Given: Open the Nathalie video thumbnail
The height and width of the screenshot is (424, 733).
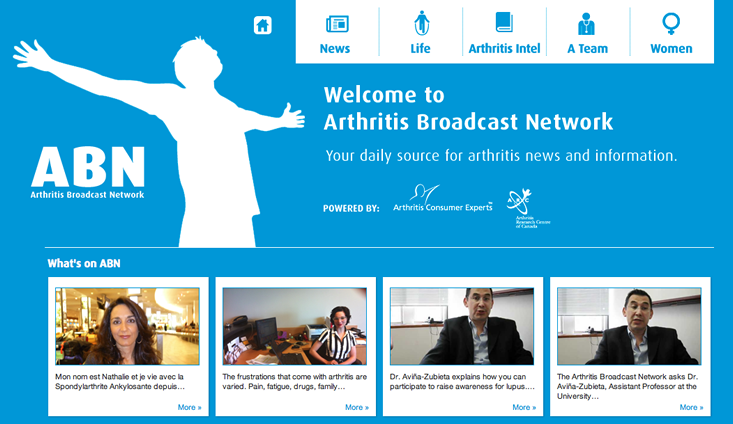Looking at the screenshot, I should point(127,326).
